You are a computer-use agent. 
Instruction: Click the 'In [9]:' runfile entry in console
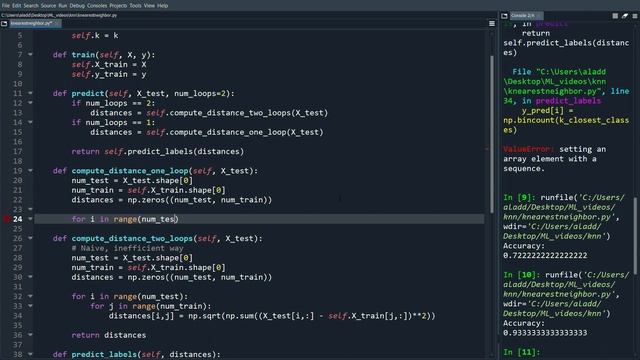pos(564,217)
